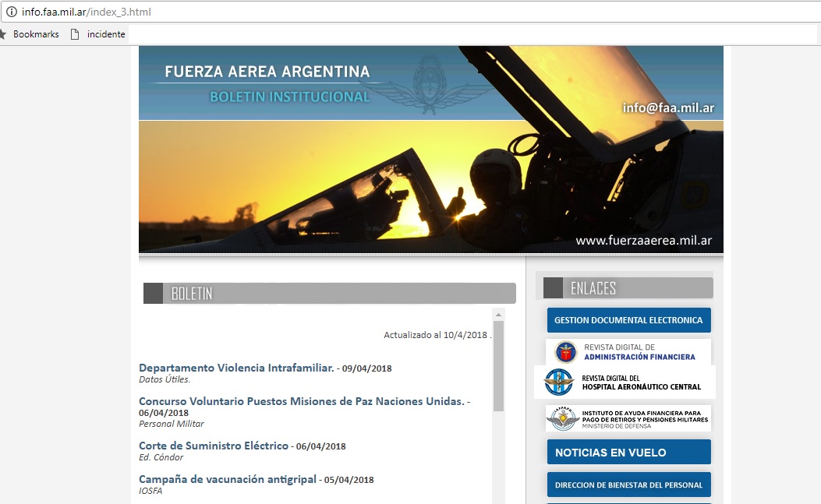Open Concurso Voluntario Puestos Misiones de Paz link
Screen dimensions: 821x504
pos(302,401)
